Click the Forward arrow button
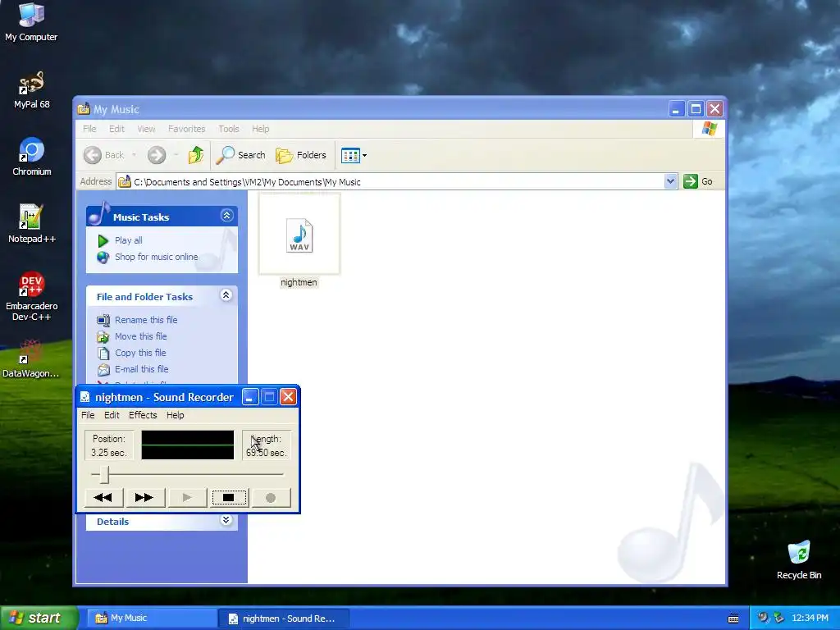Image resolution: width=840 pixels, height=630 pixels. pyautogui.click(x=157, y=155)
